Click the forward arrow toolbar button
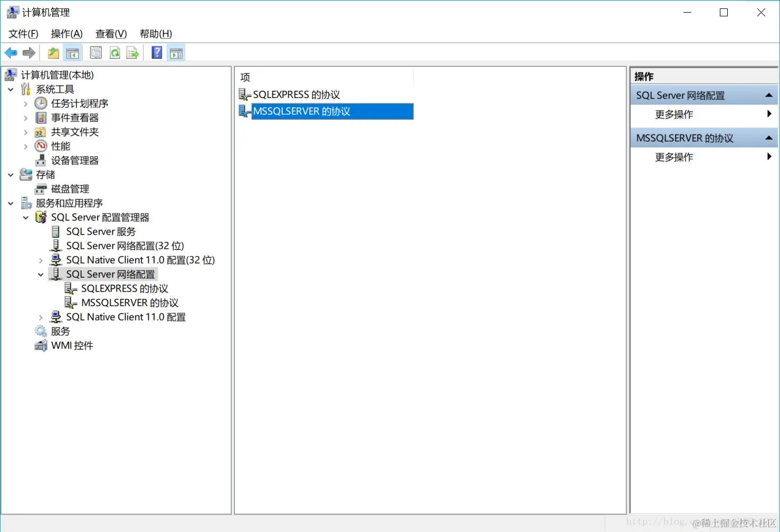 coord(29,53)
